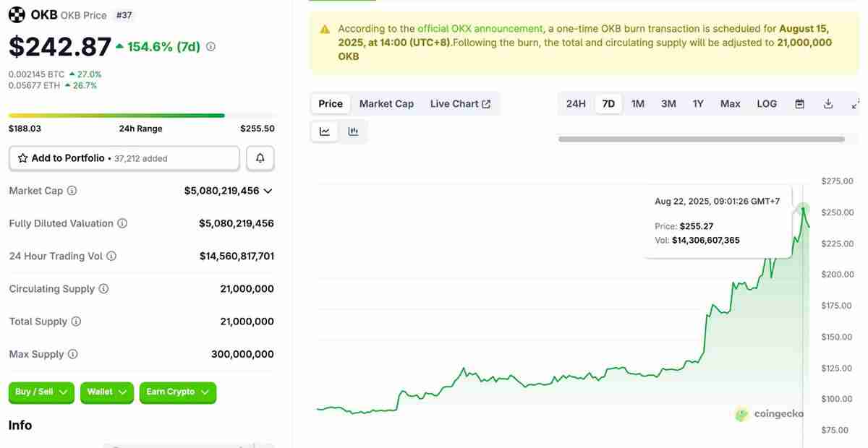Viewport: 868px width, 448px height.
Task: Open the Earn Crypto dropdown
Action: coord(178,392)
